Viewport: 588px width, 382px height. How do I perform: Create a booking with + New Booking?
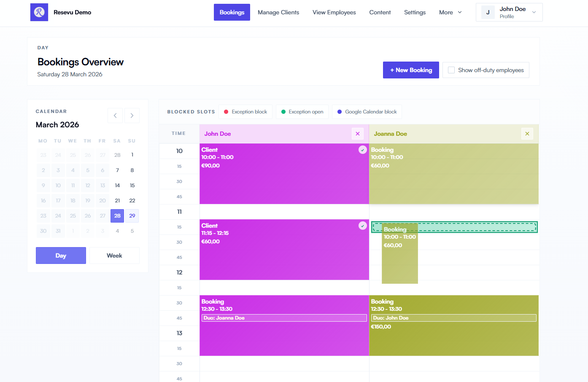pos(411,70)
